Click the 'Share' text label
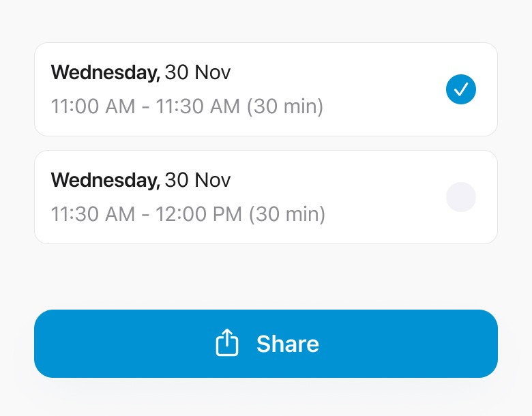 point(287,344)
